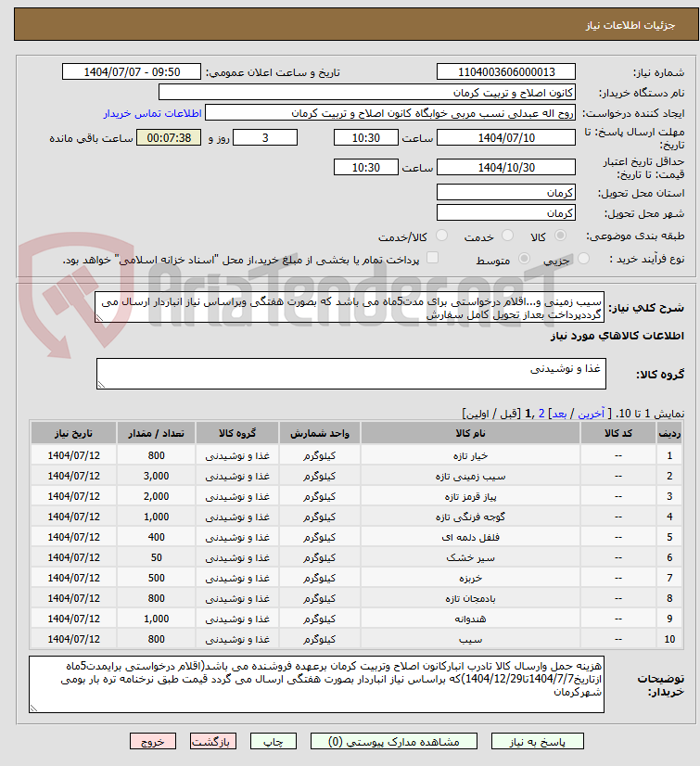This screenshot has height=766, width=700.
Task: Click the 1404/07/12 date cell for هندوانه
Action: pyautogui.click(x=74, y=619)
